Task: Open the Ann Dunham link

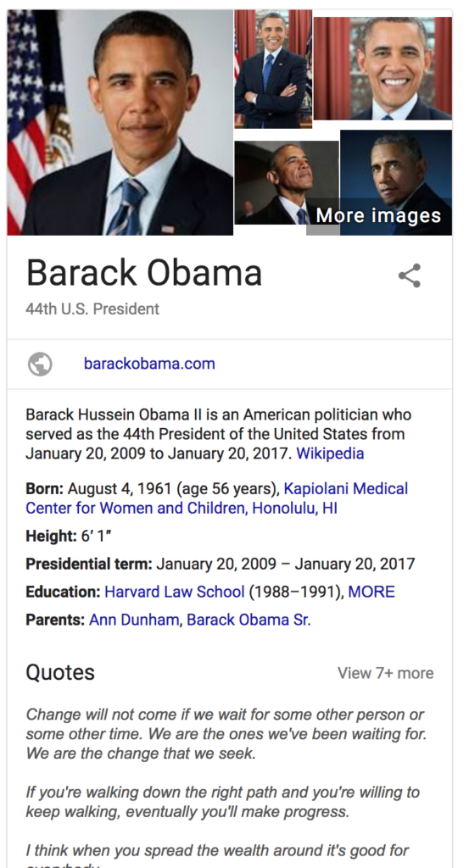Action: (134, 620)
